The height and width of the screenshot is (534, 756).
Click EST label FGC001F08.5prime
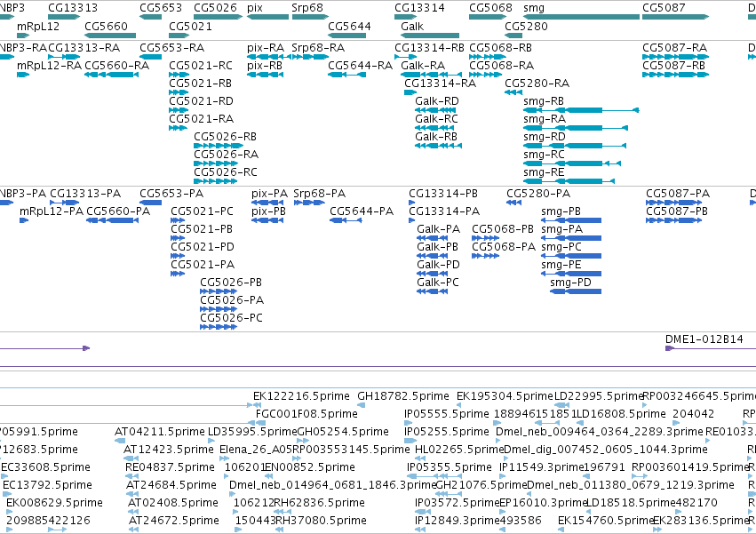tap(306, 414)
